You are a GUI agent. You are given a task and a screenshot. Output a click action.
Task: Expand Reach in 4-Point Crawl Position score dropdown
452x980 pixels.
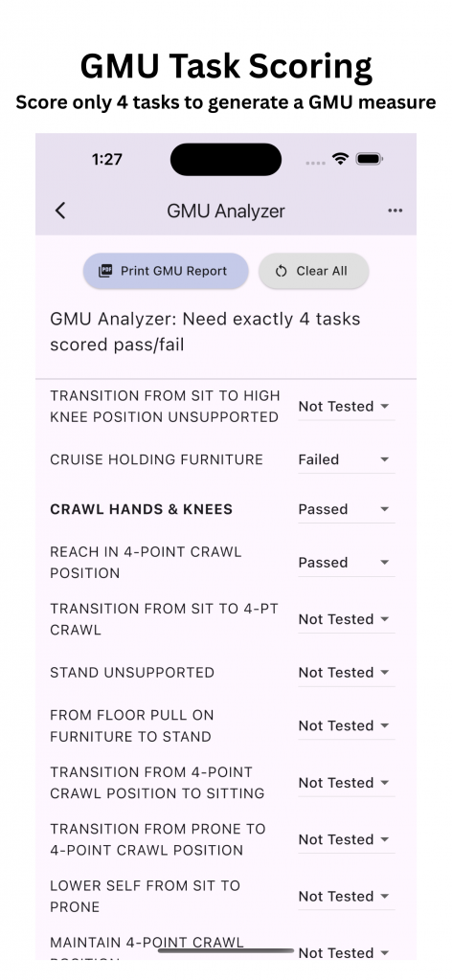(x=346, y=563)
